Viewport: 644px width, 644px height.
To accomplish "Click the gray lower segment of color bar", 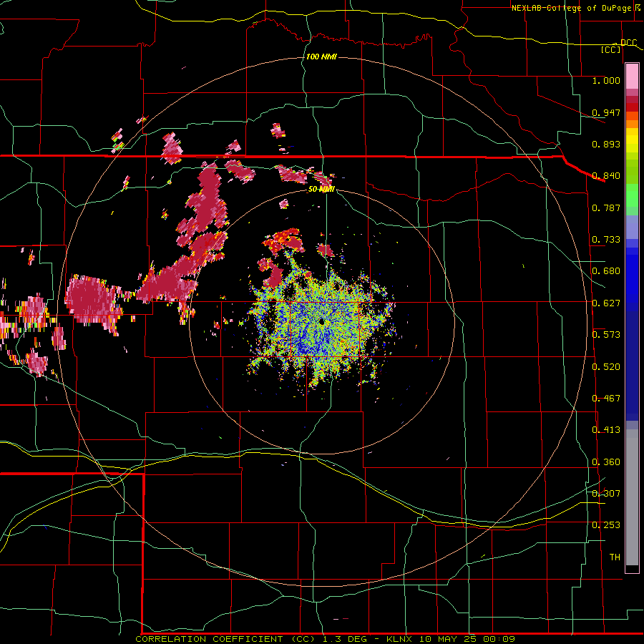I will [632, 497].
